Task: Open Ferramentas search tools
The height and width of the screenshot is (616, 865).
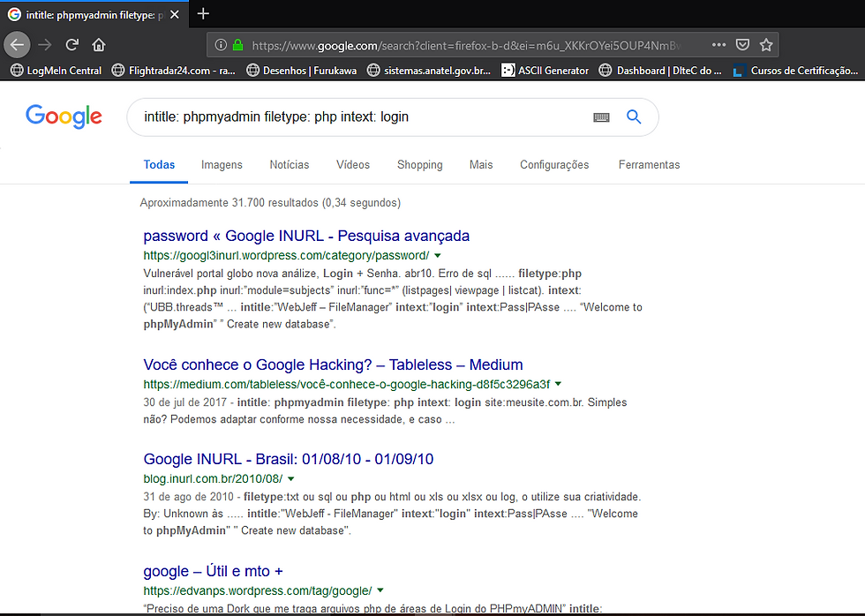Action: pyautogui.click(x=650, y=165)
